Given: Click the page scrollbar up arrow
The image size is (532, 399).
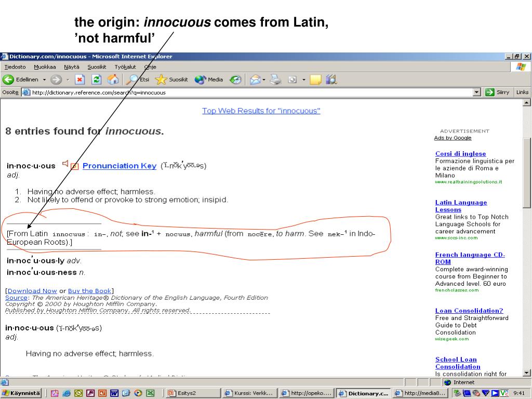Looking at the screenshot, I should [527, 102].
